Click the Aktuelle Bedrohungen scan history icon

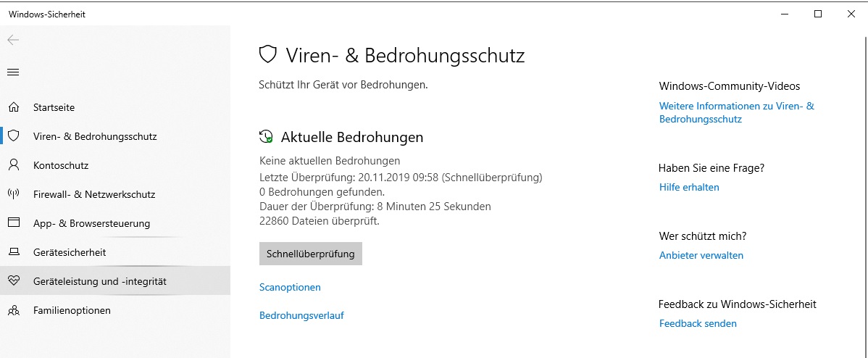tap(266, 137)
